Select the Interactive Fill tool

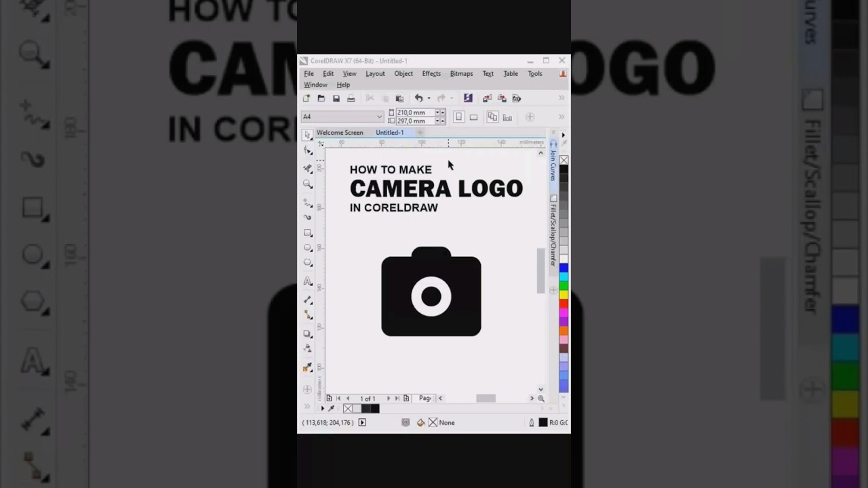(x=308, y=368)
